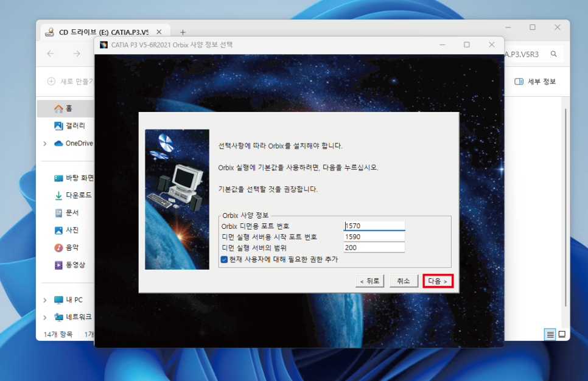588x381 pixels.
Task: Open 갤러리 in Explorer sidebar
Action: click(x=69, y=125)
